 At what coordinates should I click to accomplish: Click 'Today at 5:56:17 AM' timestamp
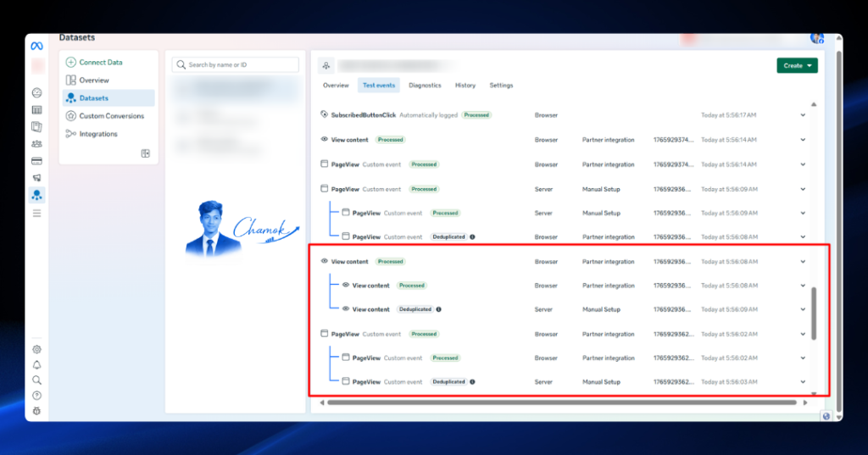[x=728, y=115]
